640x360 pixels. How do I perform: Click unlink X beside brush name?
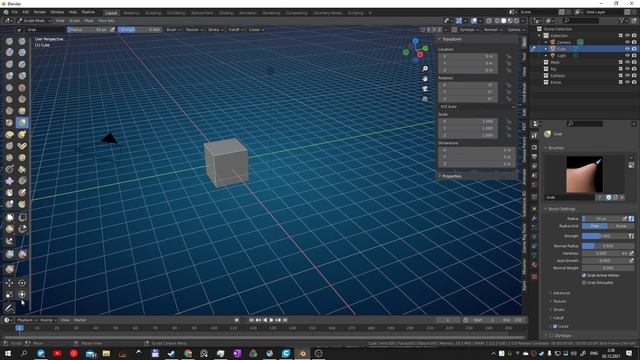pos(622,197)
